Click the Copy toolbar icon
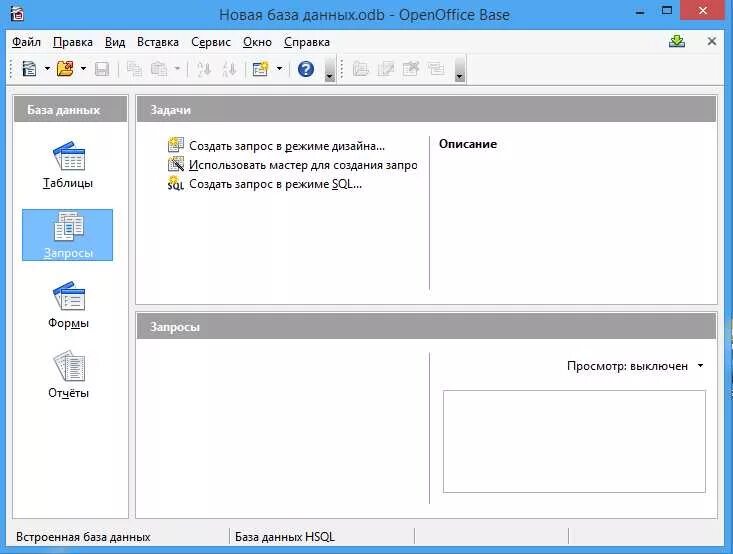This screenshot has width=733, height=554. [x=135, y=69]
